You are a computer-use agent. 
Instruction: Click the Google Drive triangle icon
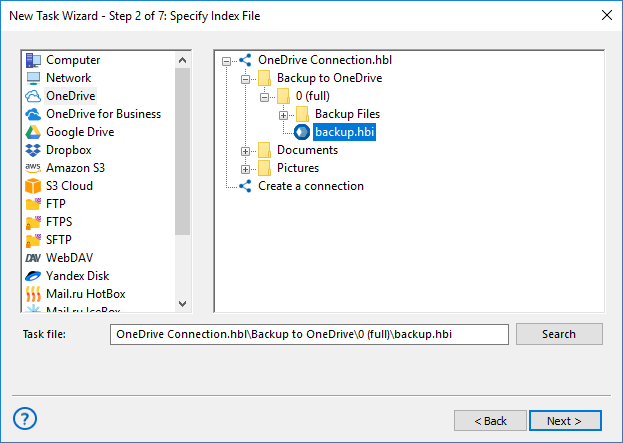click(x=33, y=132)
